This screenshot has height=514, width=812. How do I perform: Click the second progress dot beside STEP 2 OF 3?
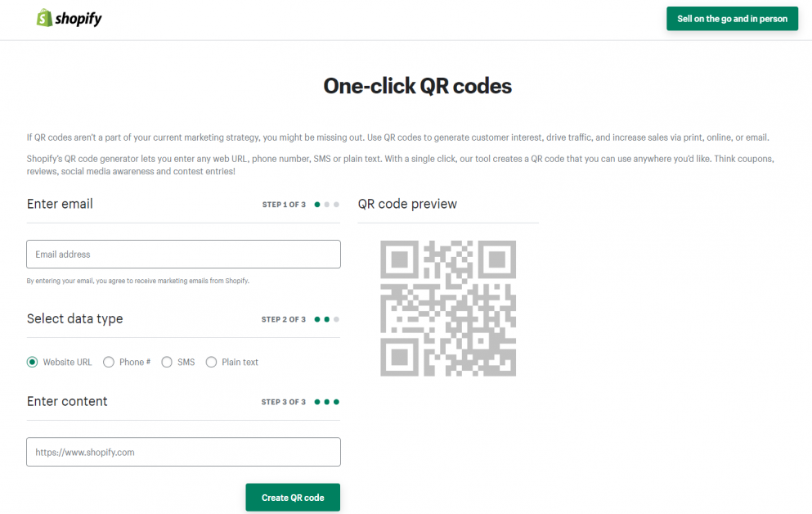coord(326,319)
